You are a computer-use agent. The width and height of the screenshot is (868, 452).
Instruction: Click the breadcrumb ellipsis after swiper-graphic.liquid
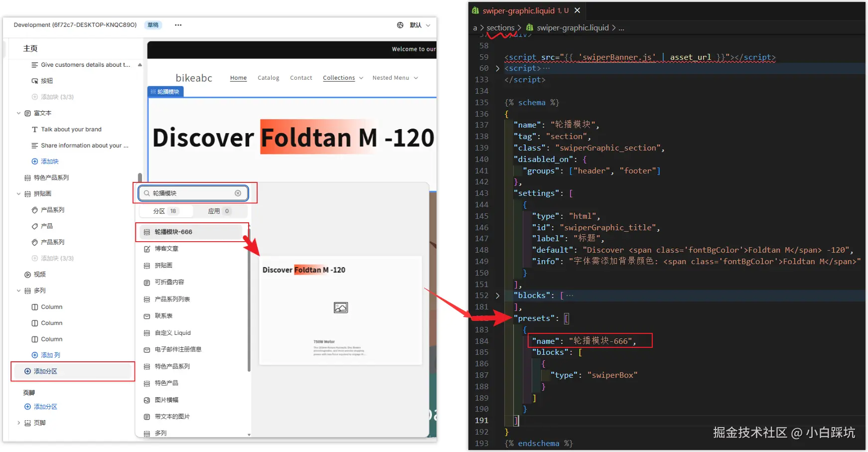(621, 28)
